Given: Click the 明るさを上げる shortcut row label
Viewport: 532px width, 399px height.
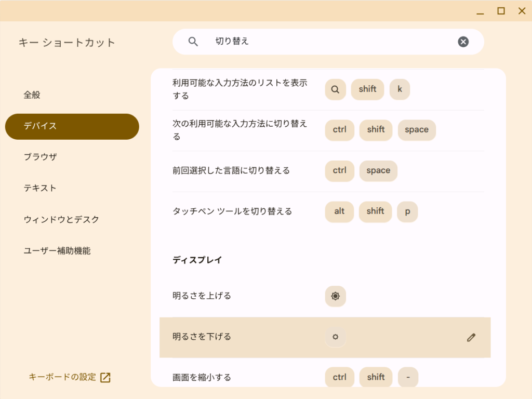Looking at the screenshot, I should [x=202, y=296].
